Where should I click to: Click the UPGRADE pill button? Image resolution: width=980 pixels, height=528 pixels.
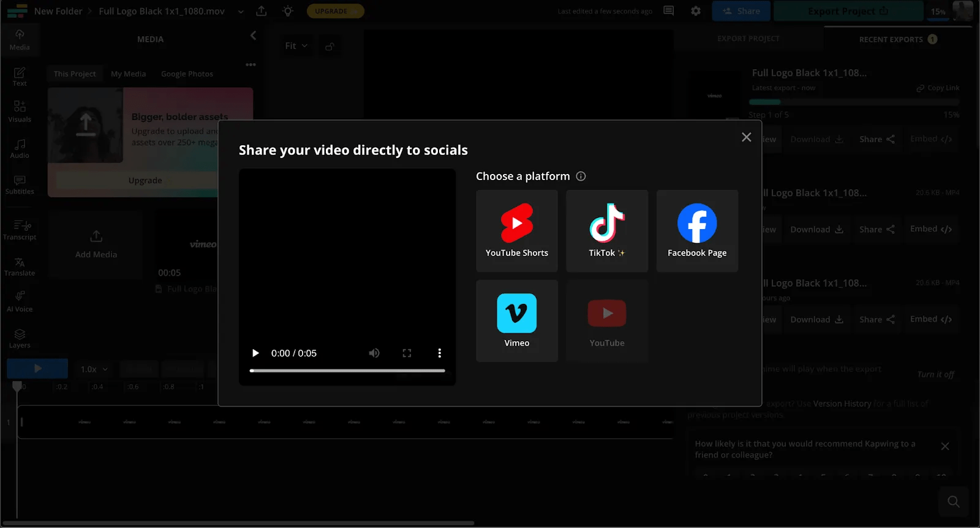(335, 11)
